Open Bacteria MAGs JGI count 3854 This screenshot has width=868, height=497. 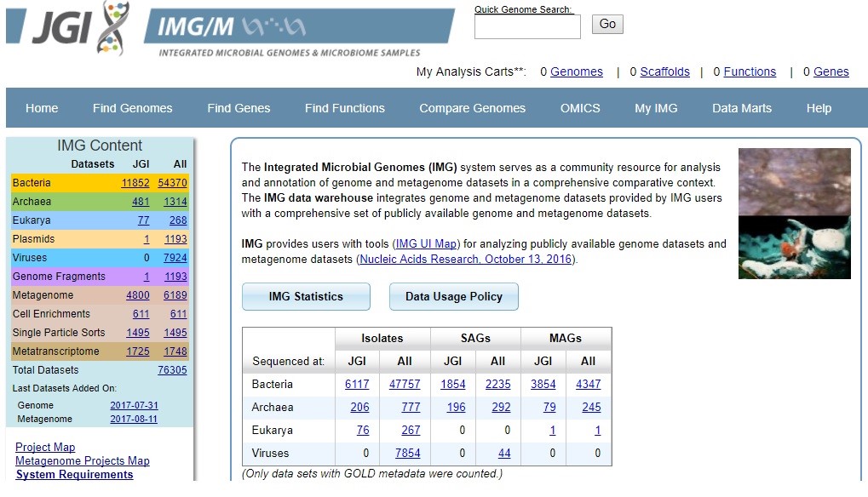coord(543,384)
